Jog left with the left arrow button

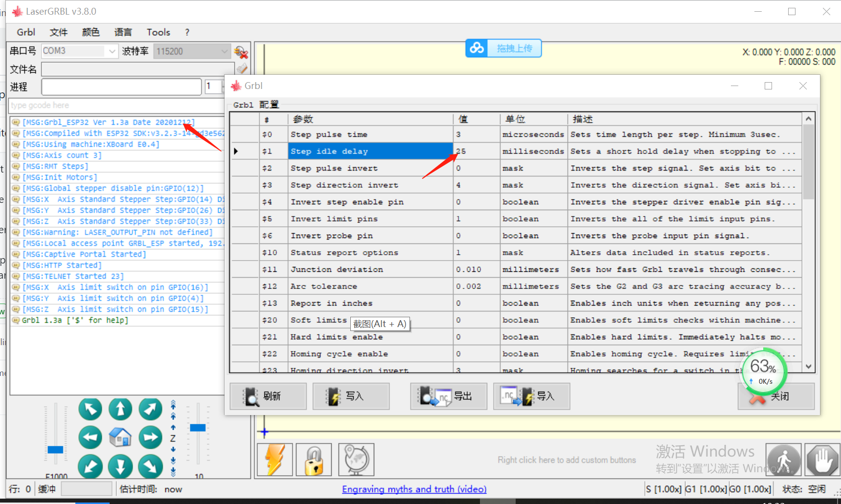91,438
